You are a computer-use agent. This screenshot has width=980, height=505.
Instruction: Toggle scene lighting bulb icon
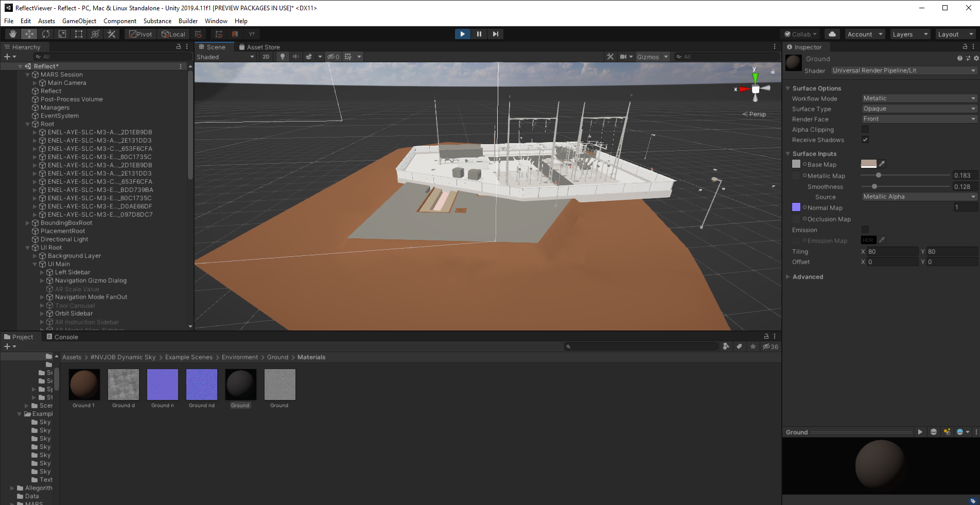click(x=283, y=57)
